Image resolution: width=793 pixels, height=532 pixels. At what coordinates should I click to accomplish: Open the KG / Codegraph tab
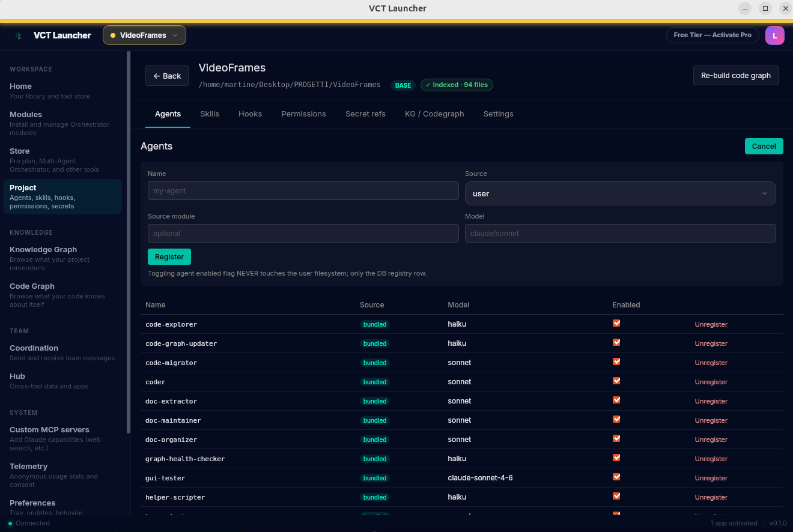pos(434,113)
